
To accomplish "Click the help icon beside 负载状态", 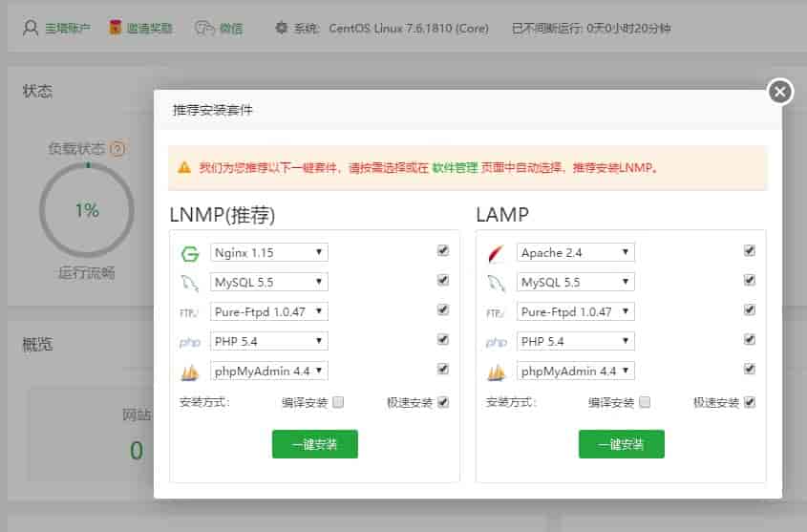I will (117, 149).
